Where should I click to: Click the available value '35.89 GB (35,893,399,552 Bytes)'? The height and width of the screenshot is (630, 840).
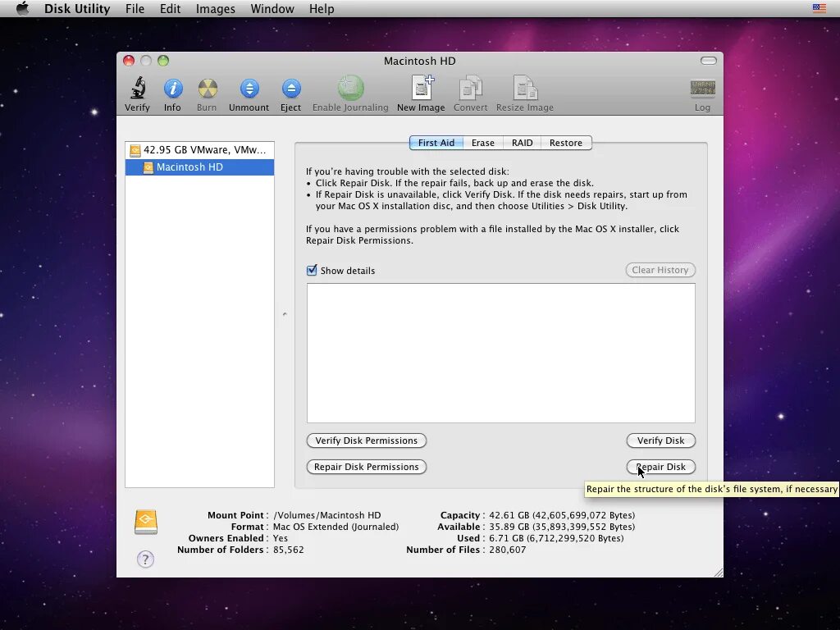pyautogui.click(x=562, y=527)
